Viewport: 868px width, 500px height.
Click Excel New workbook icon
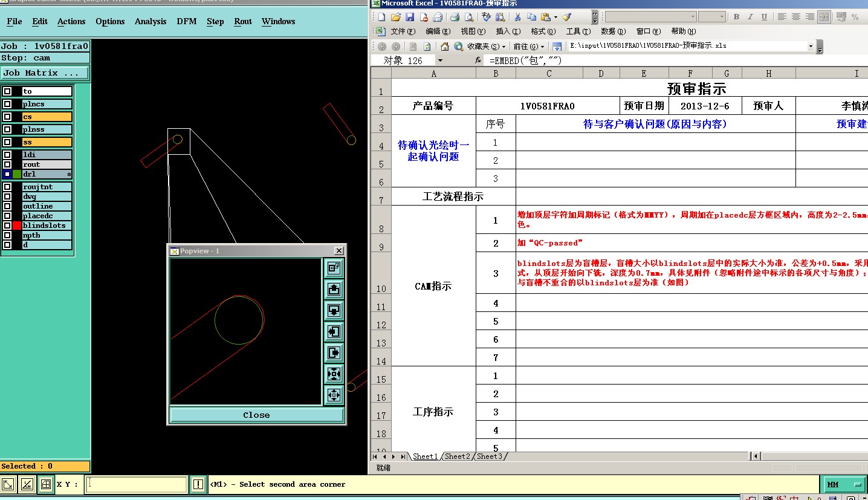click(381, 17)
